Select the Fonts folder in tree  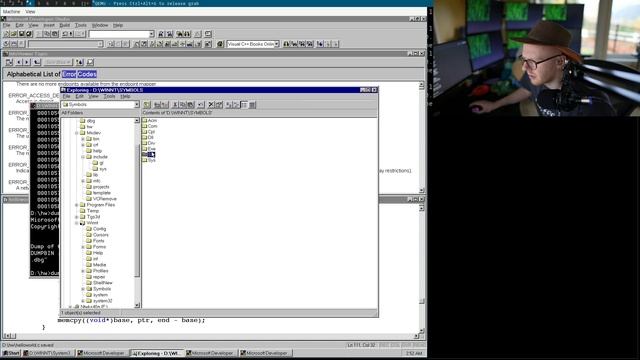96,241
